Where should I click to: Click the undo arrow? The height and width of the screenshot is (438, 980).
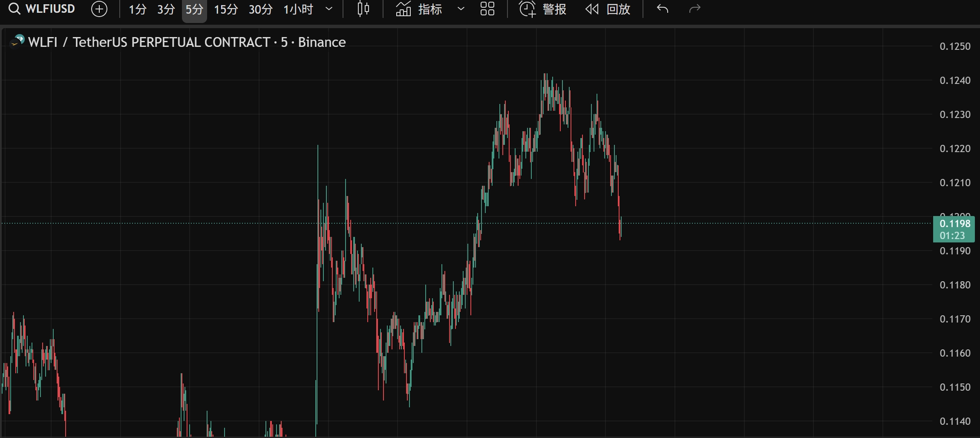click(662, 9)
